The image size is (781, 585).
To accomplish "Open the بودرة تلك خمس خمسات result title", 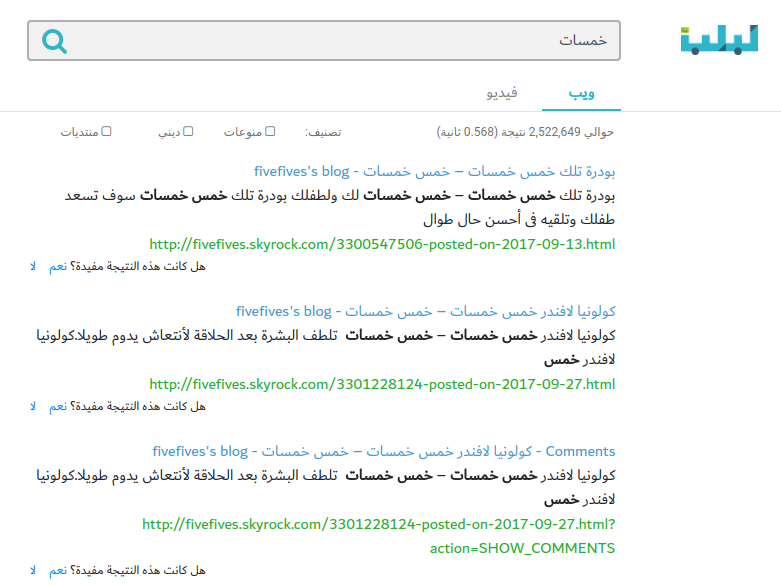I will point(434,171).
